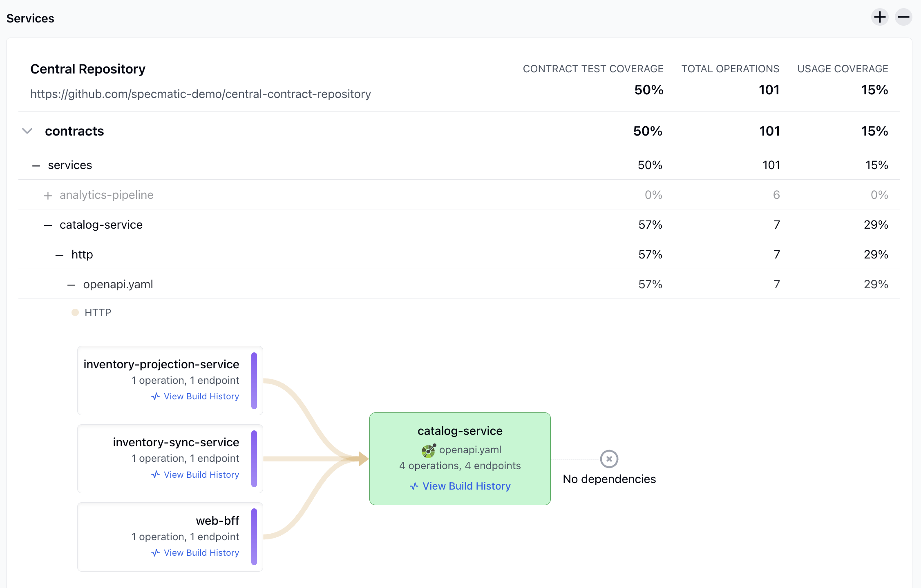The image size is (921, 588).
Task: Open View Build History for catalog-service
Action: pyautogui.click(x=466, y=486)
